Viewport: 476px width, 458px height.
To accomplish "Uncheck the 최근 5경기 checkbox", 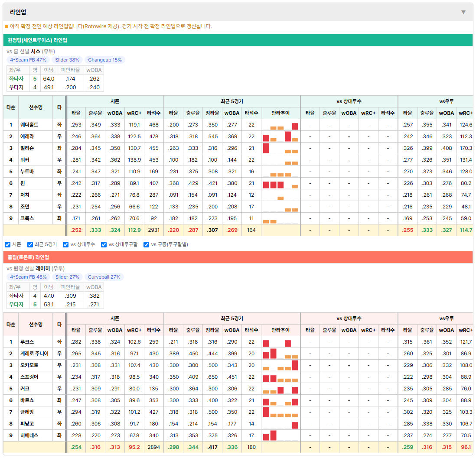I will pyautogui.click(x=30, y=245).
